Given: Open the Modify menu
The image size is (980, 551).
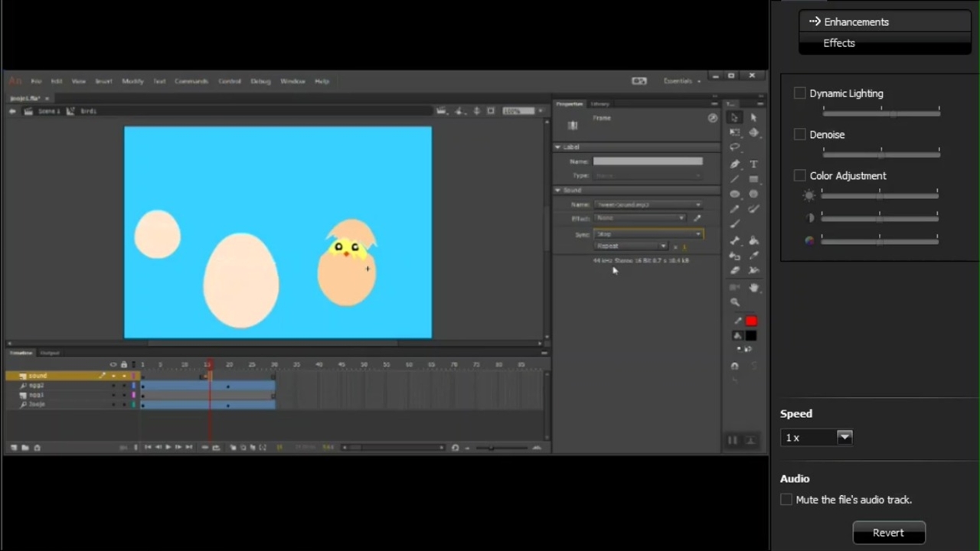Looking at the screenshot, I should 132,81.
